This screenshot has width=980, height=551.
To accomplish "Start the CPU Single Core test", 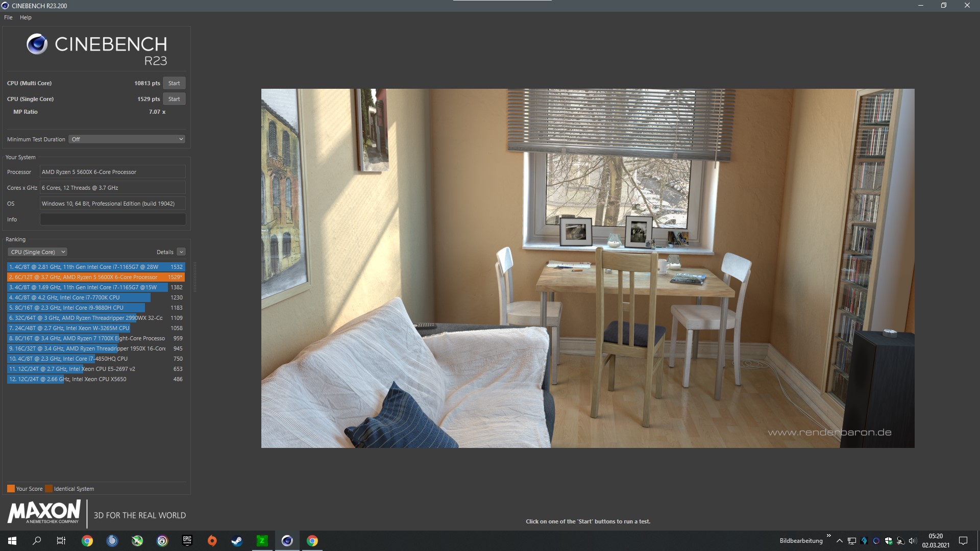I will click(x=174, y=99).
